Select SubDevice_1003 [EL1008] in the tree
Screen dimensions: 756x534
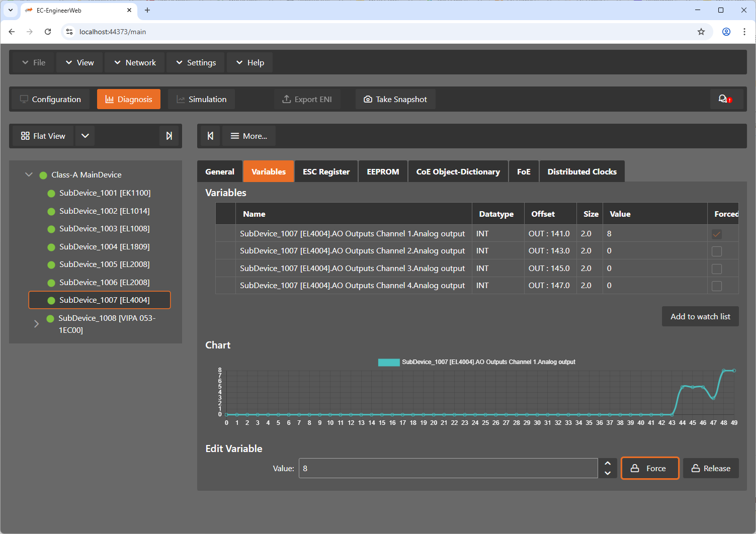click(105, 229)
